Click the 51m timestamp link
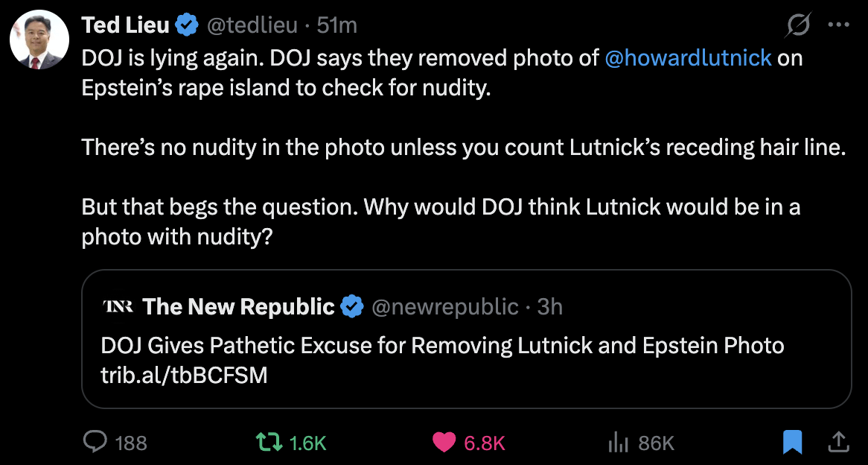 coord(336,25)
